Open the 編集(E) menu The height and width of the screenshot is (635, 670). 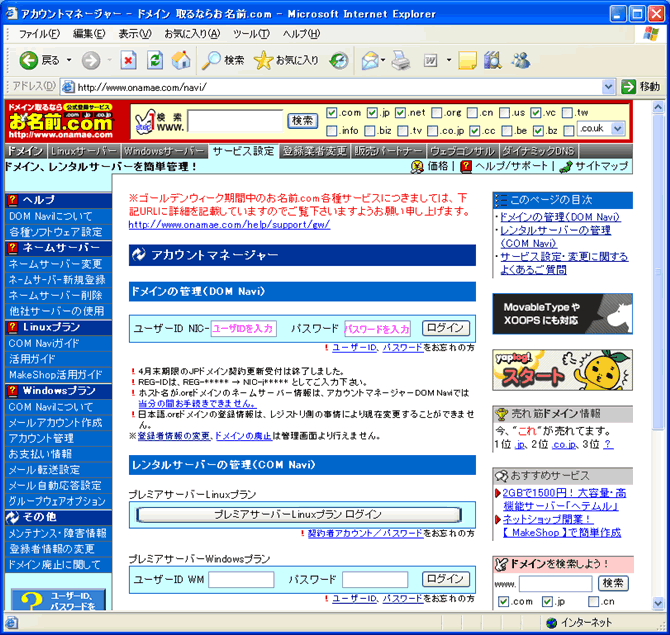pyautogui.click(x=89, y=34)
